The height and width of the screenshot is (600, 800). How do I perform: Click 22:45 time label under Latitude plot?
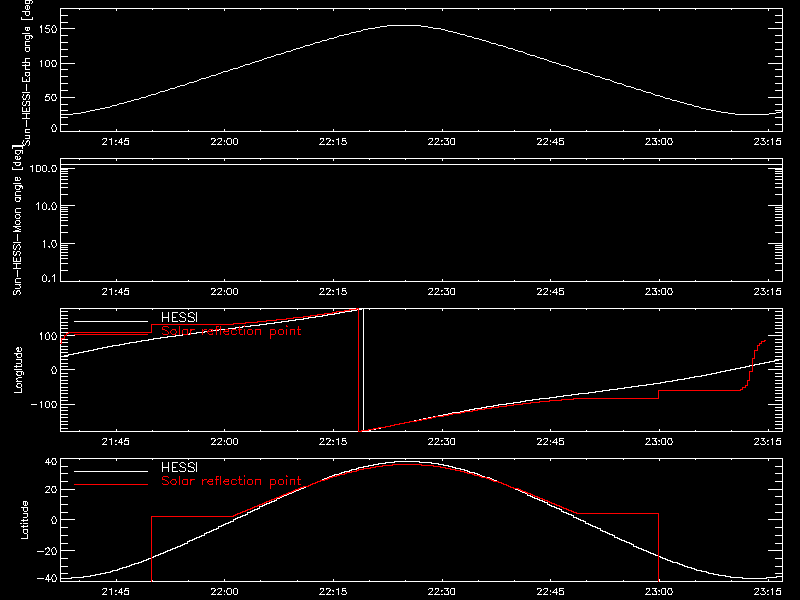[550, 592]
